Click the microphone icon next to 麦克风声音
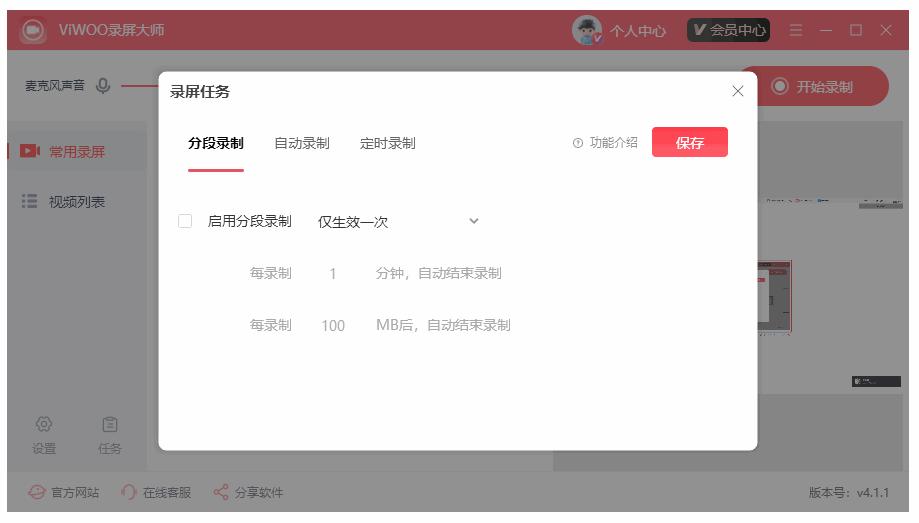The image size is (919, 523). click(x=103, y=86)
